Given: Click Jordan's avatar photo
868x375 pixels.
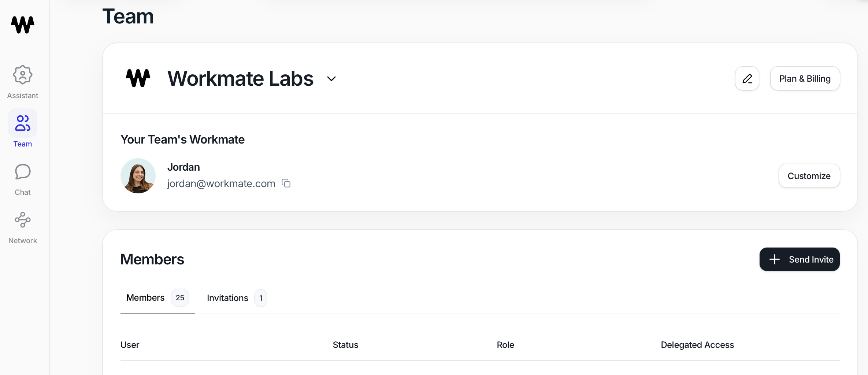Looking at the screenshot, I should [x=138, y=176].
